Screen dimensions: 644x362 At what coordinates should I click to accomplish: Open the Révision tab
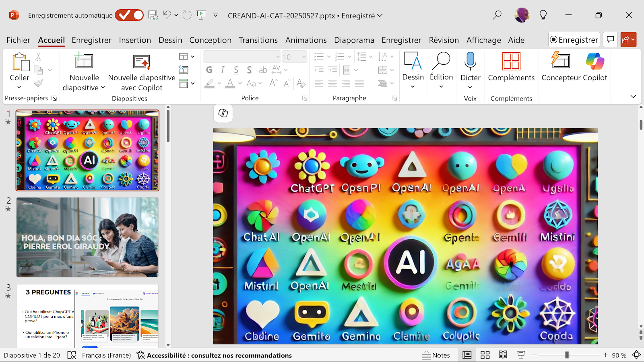pyautogui.click(x=444, y=40)
